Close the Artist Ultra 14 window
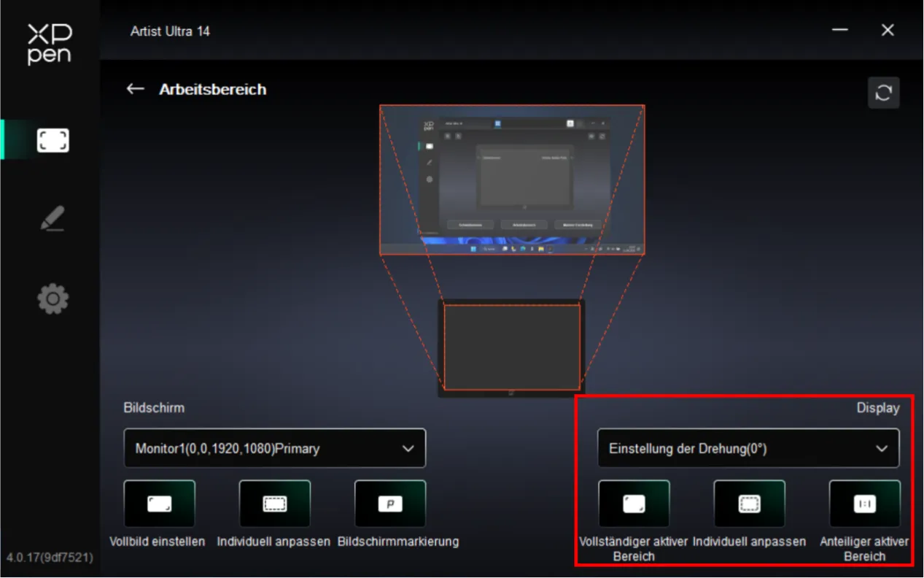Image resolution: width=924 pixels, height=578 pixels. coord(888,31)
